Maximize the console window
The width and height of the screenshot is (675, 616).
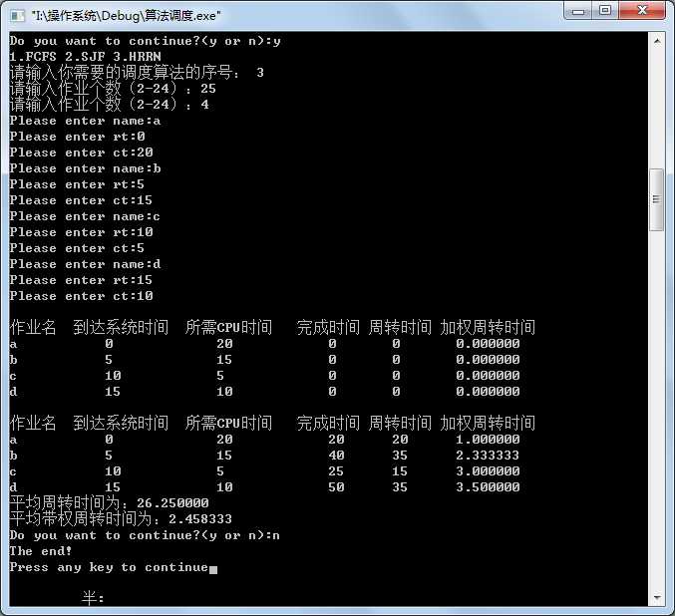(606, 11)
